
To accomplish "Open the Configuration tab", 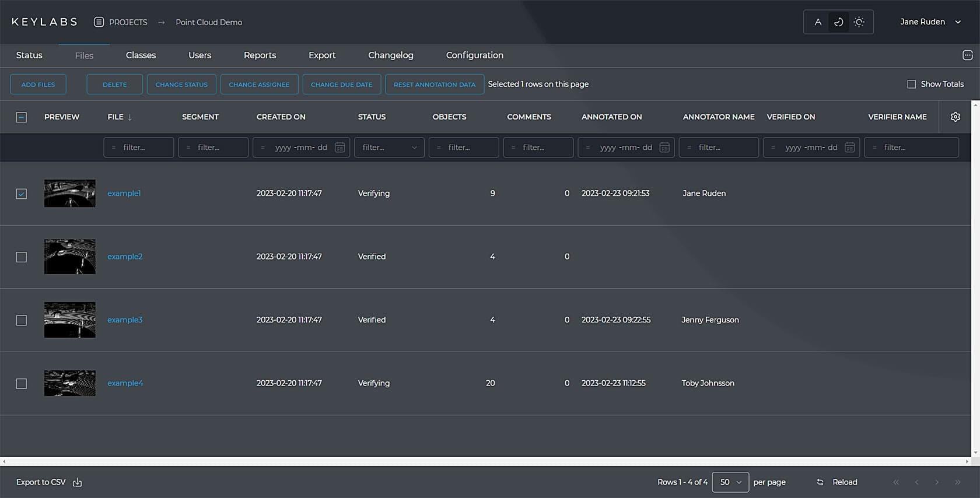I will tap(474, 55).
